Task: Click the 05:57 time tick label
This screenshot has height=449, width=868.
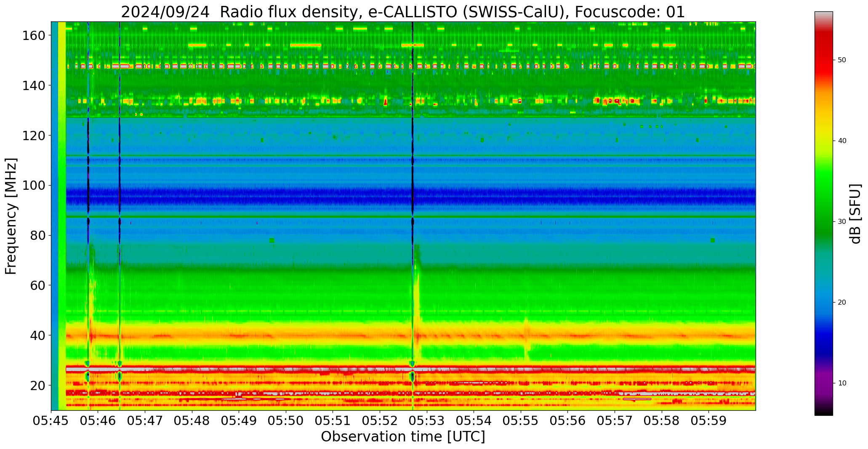Action: 615,420
